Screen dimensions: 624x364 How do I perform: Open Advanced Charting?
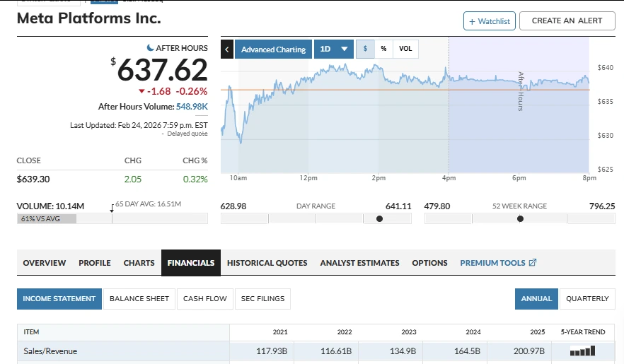tap(273, 49)
